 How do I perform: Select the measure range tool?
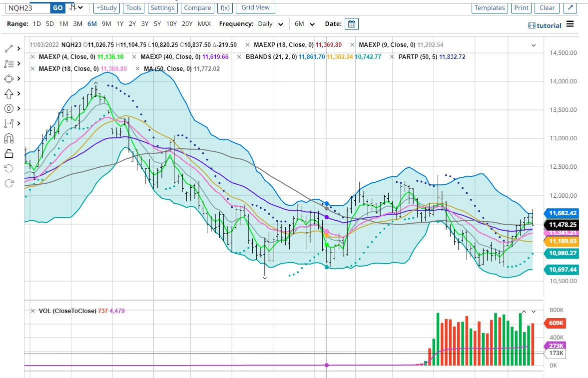pyautogui.click(x=8, y=123)
